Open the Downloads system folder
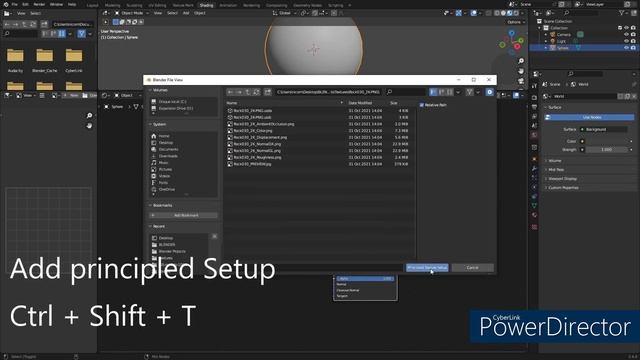The width and height of the screenshot is (640, 360). click(168, 156)
